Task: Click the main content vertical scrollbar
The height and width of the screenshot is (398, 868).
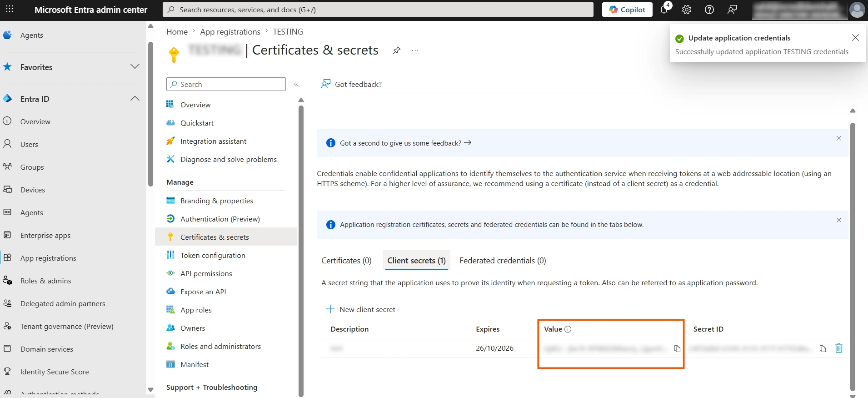Action: click(x=853, y=256)
